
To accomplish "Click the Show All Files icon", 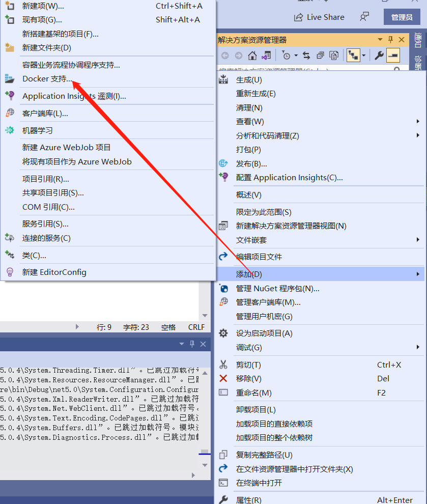I will pyautogui.click(x=334, y=55).
